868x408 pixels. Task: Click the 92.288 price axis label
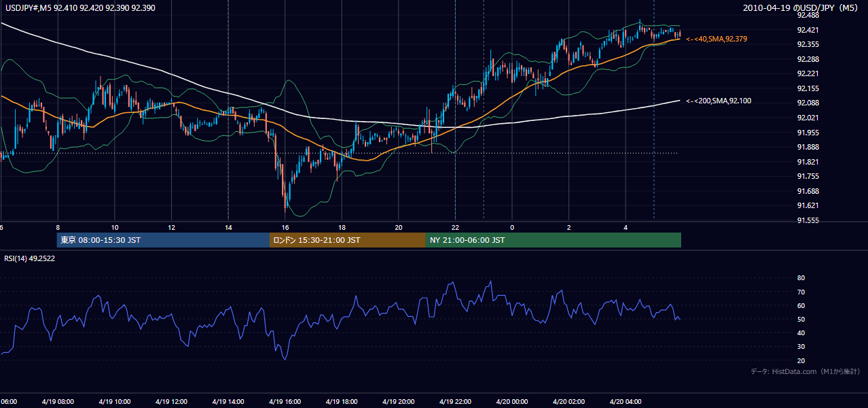[x=808, y=59]
